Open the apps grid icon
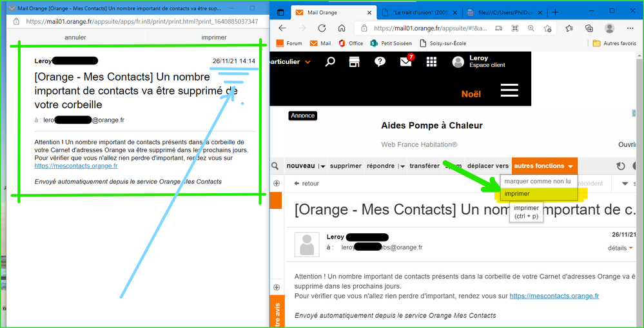The image size is (644, 328). coord(431,62)
